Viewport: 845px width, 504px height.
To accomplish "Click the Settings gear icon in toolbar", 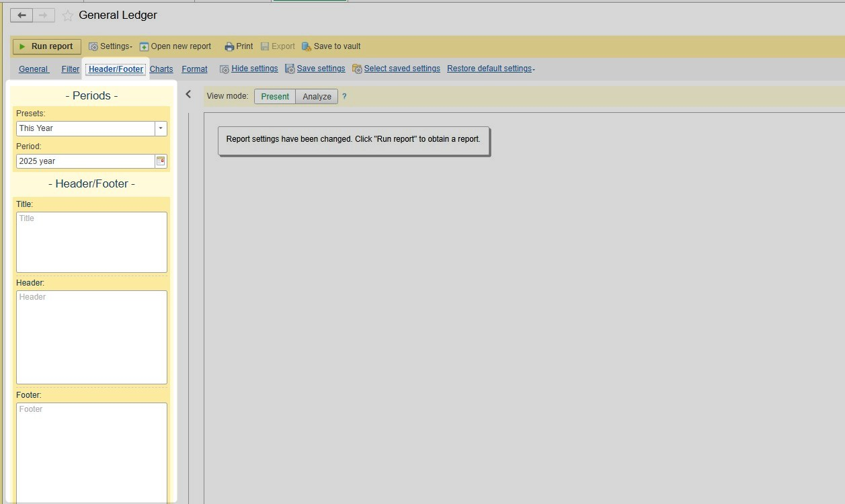I will (93, 46).
